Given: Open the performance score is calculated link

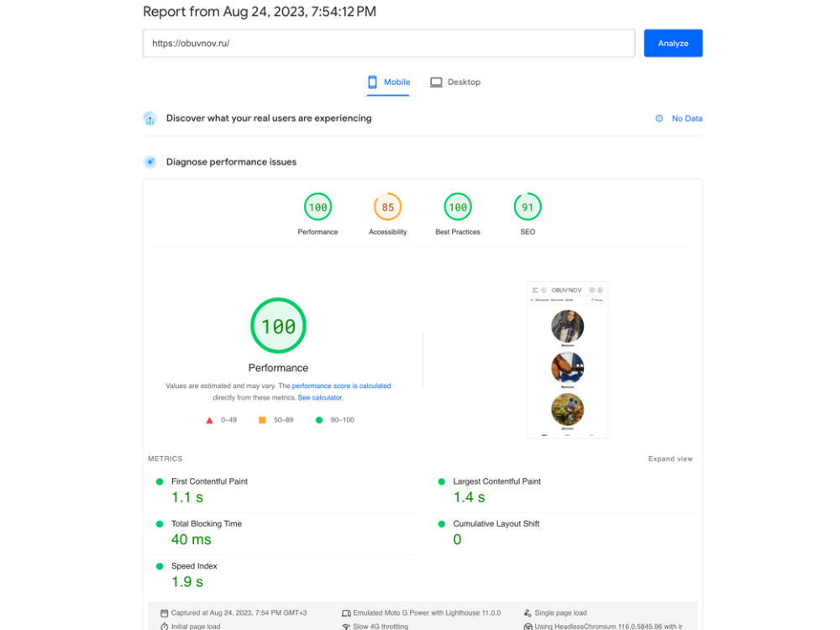Looking at the screenshot, I should pyautogui.click(x=341, y=386).
